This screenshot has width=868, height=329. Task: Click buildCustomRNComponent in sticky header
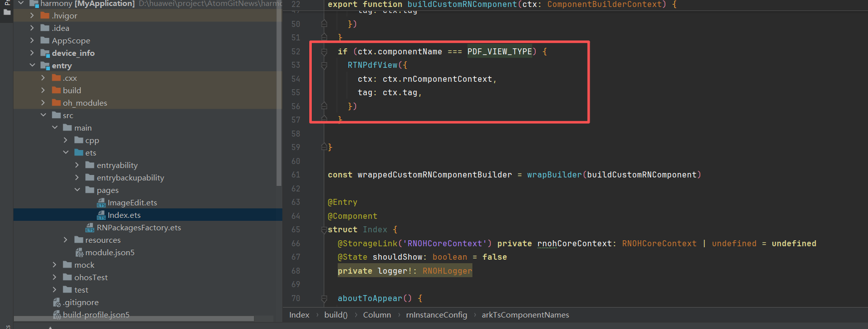[x=462, y=4]
